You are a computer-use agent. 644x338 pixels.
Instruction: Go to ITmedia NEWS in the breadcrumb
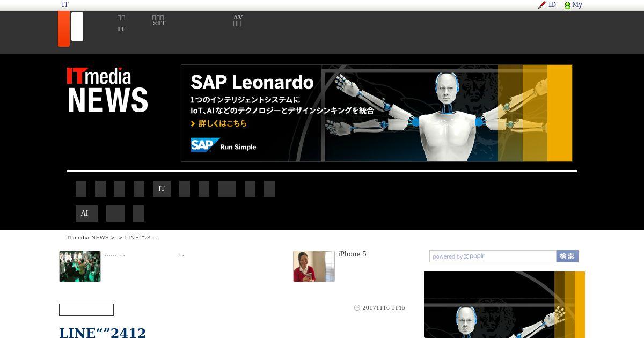[x=87, y=237]
